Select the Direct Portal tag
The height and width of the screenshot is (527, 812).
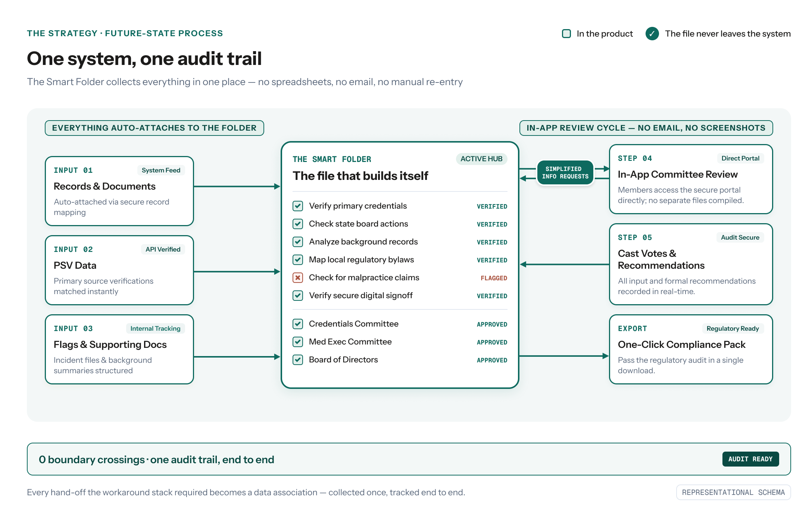[740, 158]
